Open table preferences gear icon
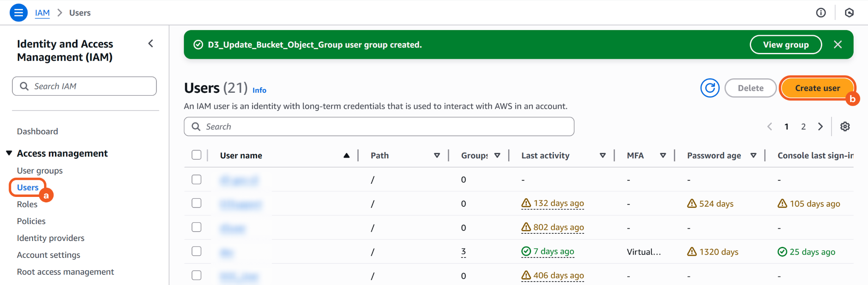868x285 pixels. click(x=845, y=127)
